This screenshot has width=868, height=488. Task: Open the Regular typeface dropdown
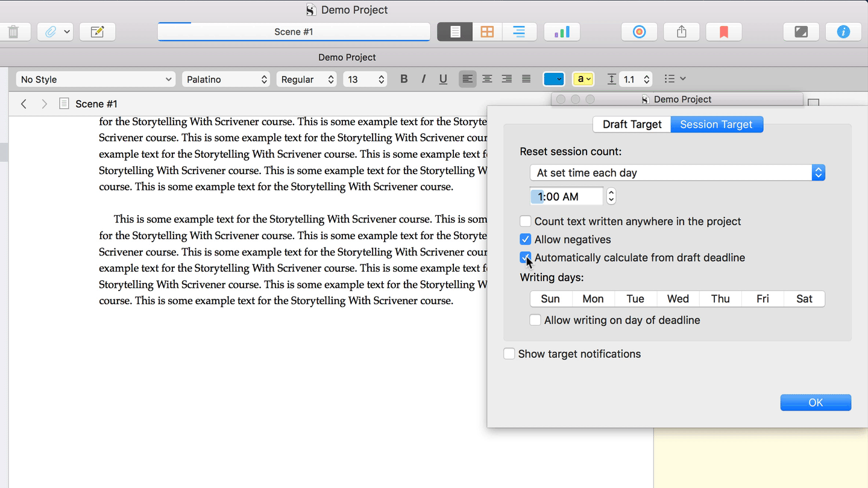click(307, 80)
